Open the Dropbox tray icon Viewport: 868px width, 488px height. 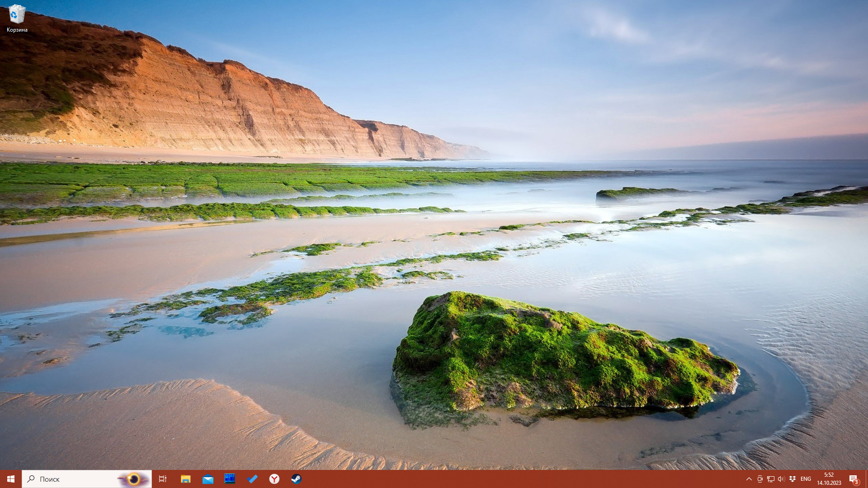coord(793,479)
